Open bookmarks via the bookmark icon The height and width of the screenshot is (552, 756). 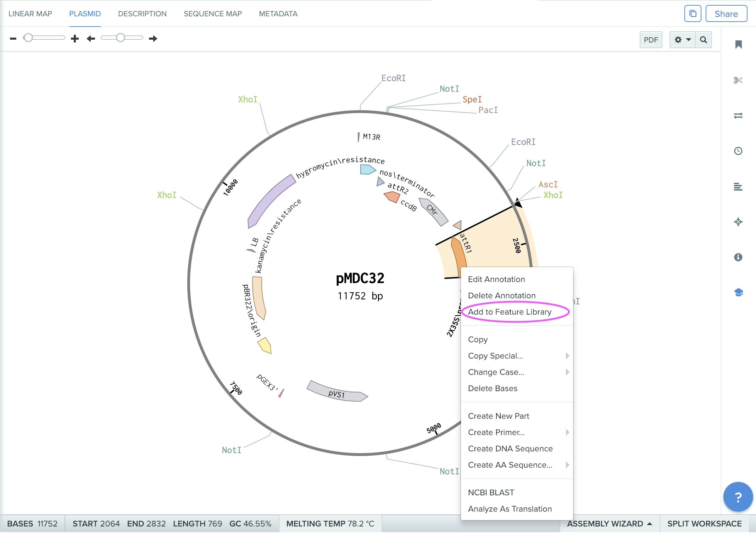(x=738, y=44)
